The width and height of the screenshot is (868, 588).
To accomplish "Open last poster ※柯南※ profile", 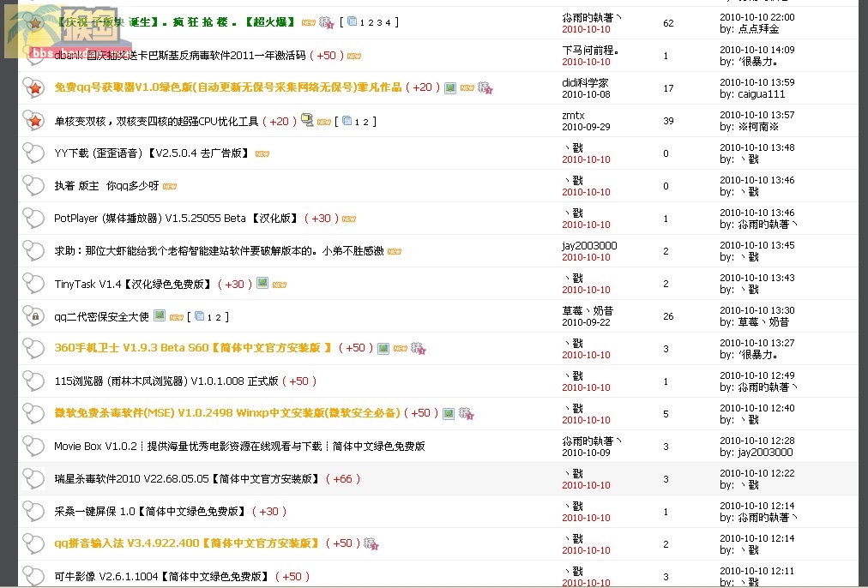I will tap(758, 127).
